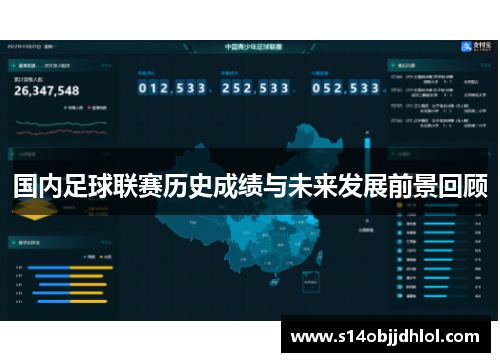Click the plus icon of the match list panel header
The height and width of the screenshot is (362, 500).
[x=393, y=65]
